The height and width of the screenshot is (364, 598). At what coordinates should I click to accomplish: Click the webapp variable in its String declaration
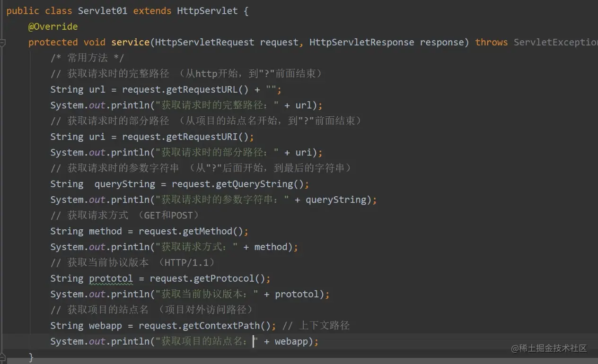click(106, 326)
